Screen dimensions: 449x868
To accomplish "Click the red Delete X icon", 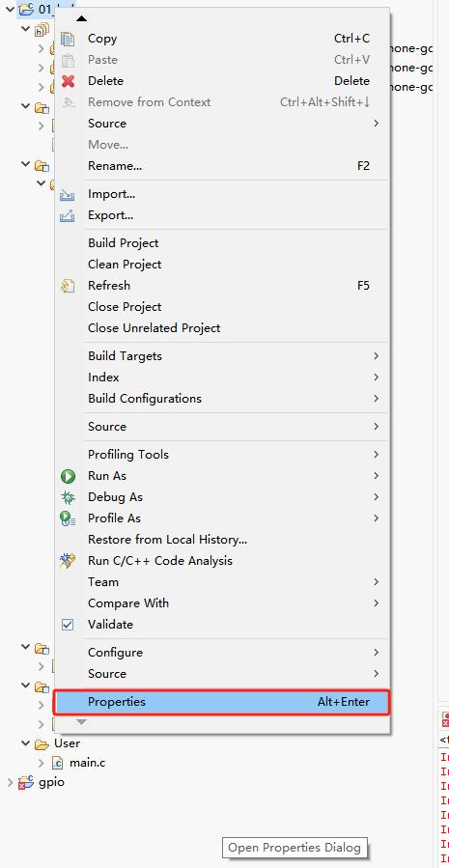I will (68, 81).
